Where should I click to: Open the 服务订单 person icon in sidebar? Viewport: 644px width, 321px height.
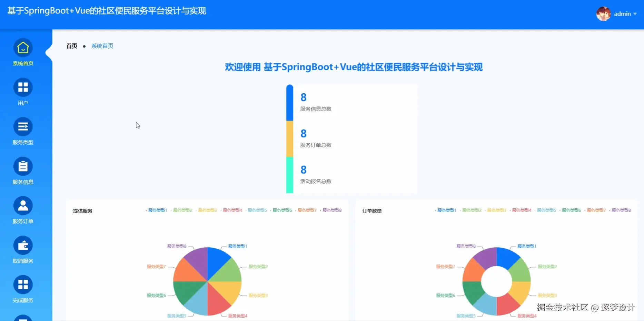(x=23, y=206)
